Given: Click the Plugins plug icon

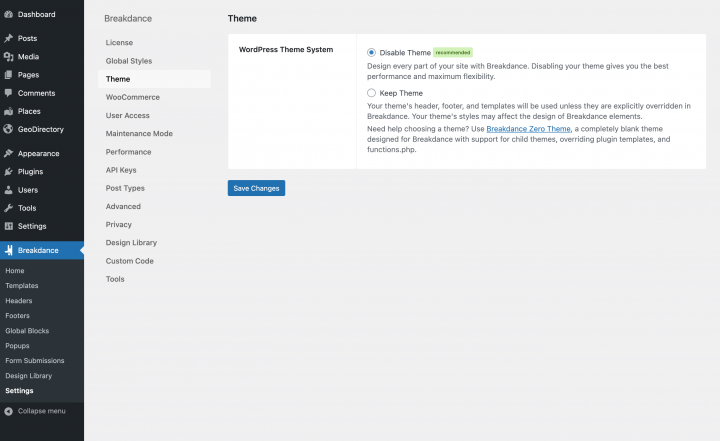Looking at the screenshot, I should pyautogui.click(x=9, y=172).
